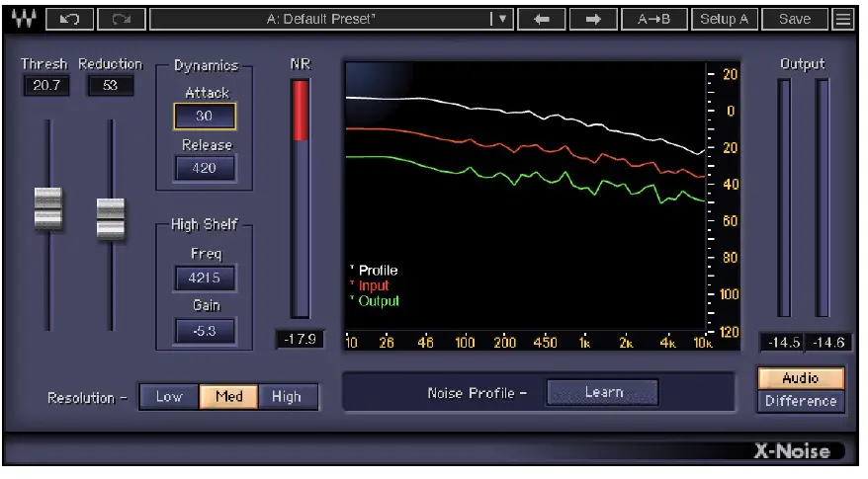This screenshot has width=868, height=479.
Task: Click the High Shelf section title
Action: (x=205, y=224)
